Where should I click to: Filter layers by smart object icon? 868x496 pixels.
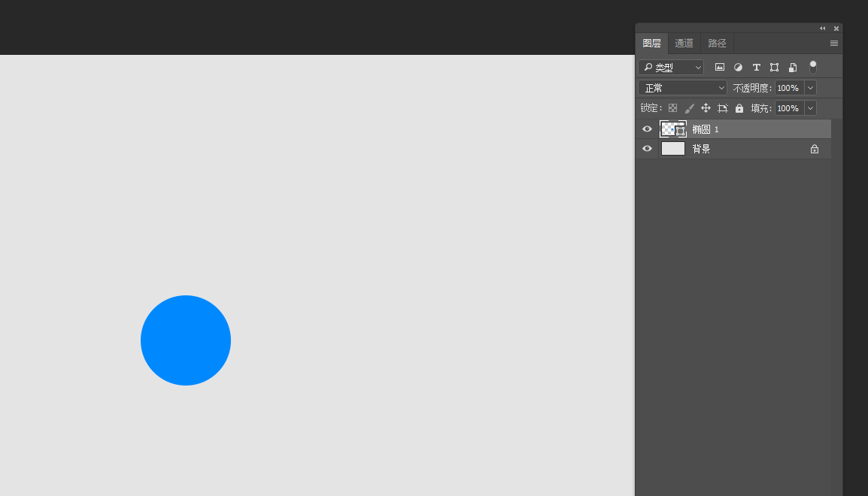793,67
